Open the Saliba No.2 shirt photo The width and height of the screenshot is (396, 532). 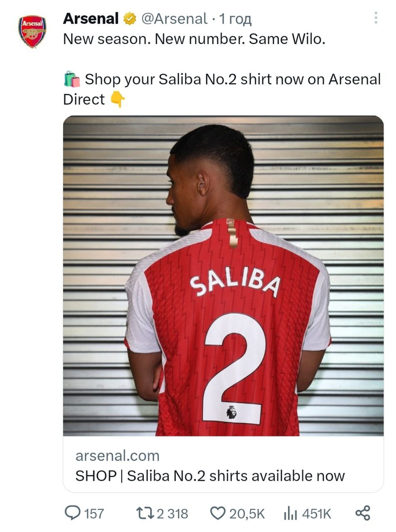223,276
